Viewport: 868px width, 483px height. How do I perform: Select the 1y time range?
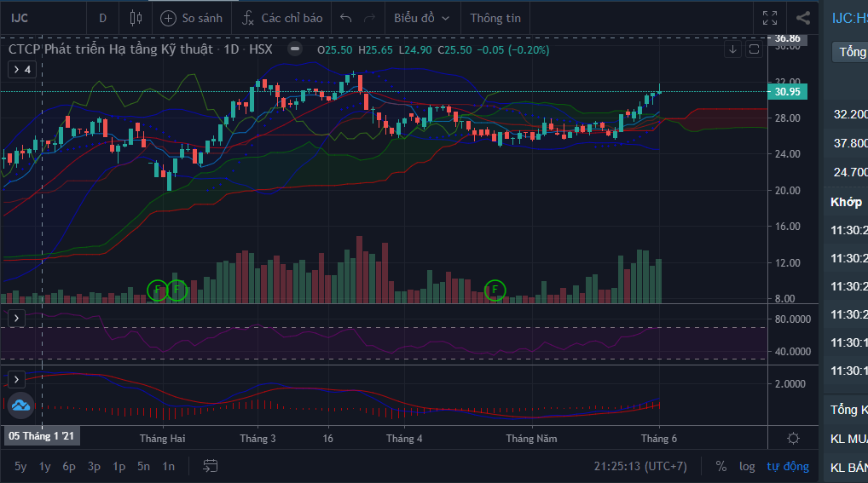pos(45,466)
